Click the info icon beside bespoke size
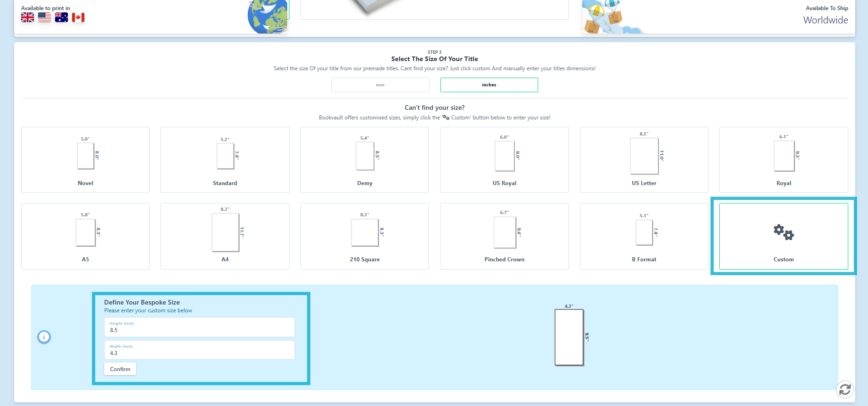The height and width of the screenshot is (406, 868). [x=44, y=337]
